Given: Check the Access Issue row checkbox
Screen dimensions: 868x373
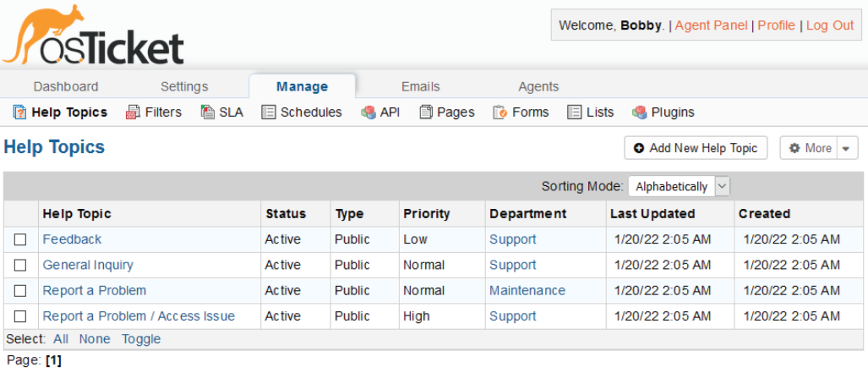Looking at the screenshot, I should click(x=20, y=316).
